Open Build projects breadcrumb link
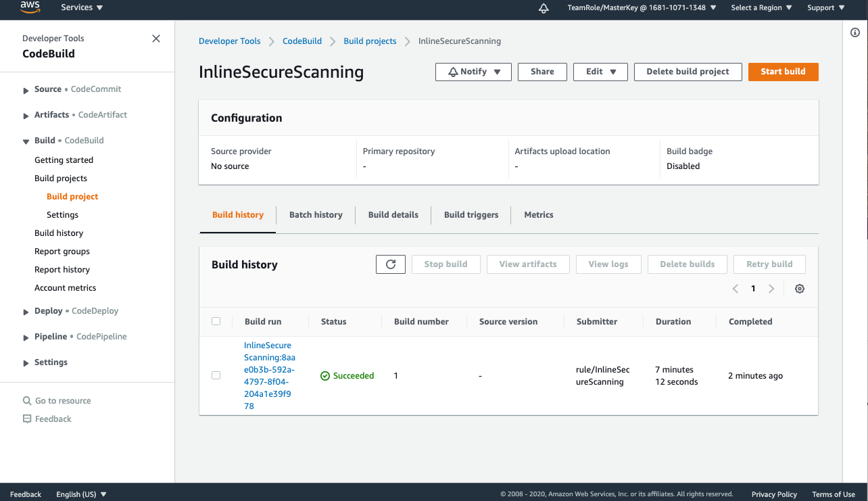Viewport: 868px width, 501px height. tap(370, 41)
